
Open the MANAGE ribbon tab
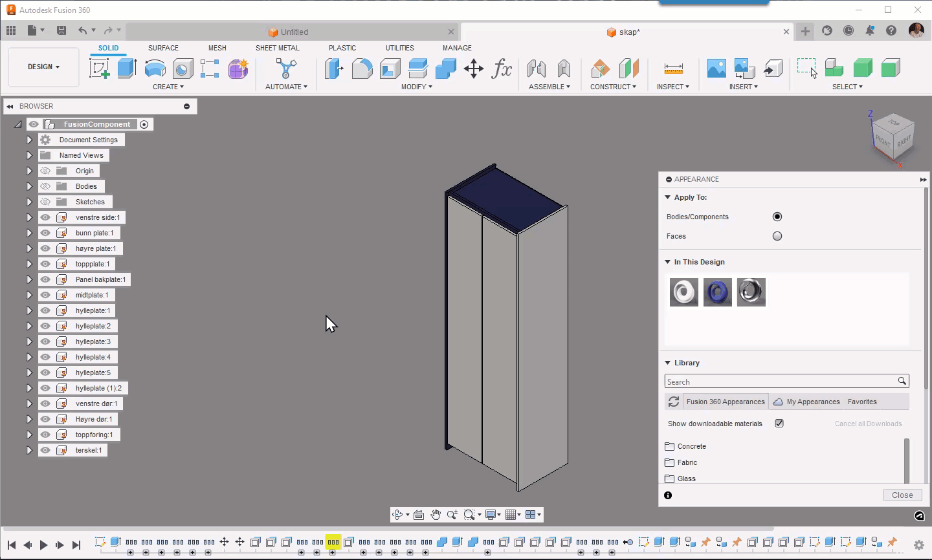456,48
